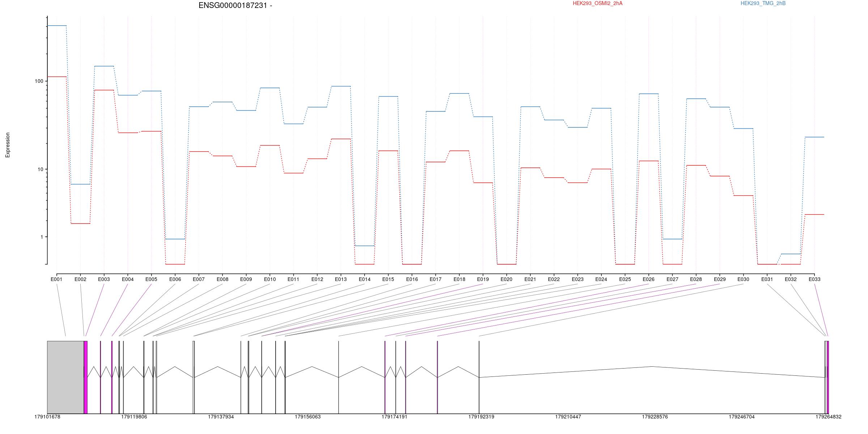Click the Expression y-axis label

pyautogui.click(x=8, y=145)
